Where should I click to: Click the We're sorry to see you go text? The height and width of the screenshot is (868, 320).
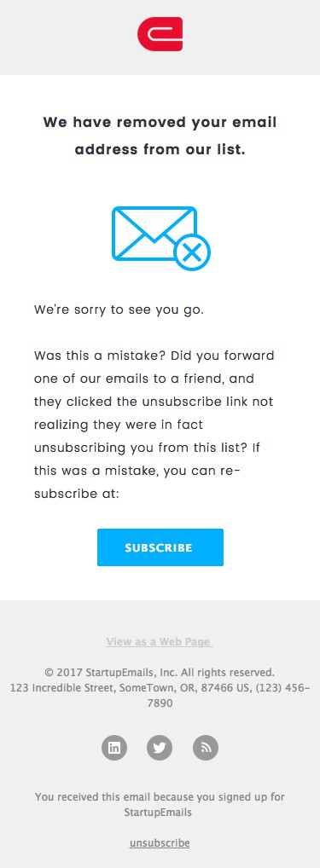(119, 310)
